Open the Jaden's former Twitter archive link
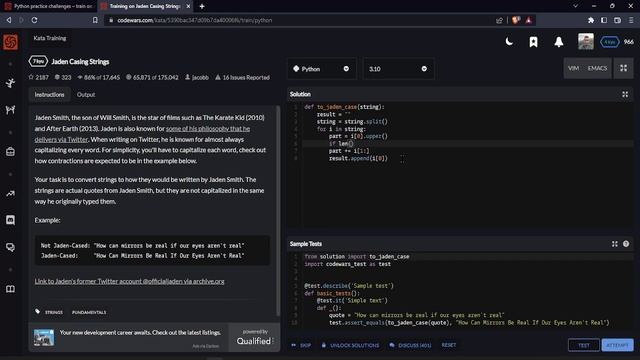This screenshot has width=640, height=360. click(x=129, y=281)
